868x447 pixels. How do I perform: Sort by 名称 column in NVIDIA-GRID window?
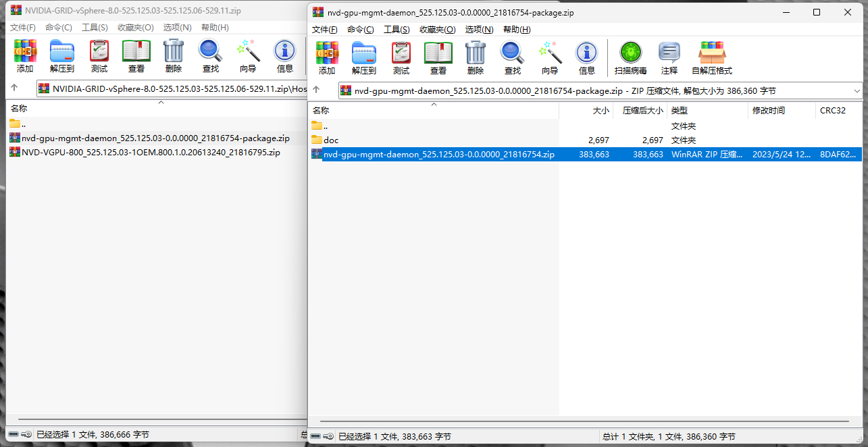[155, 108]
